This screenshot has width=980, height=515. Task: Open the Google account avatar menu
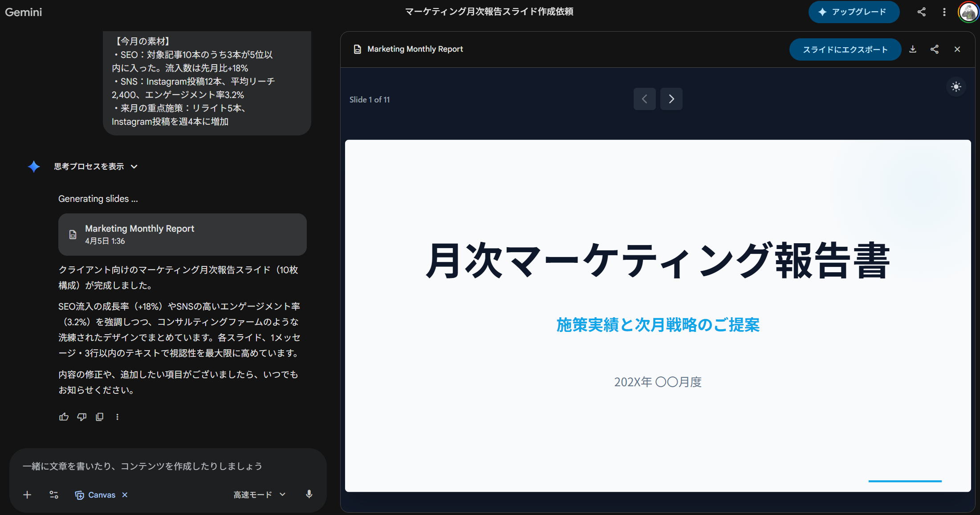tap(968, 12)
